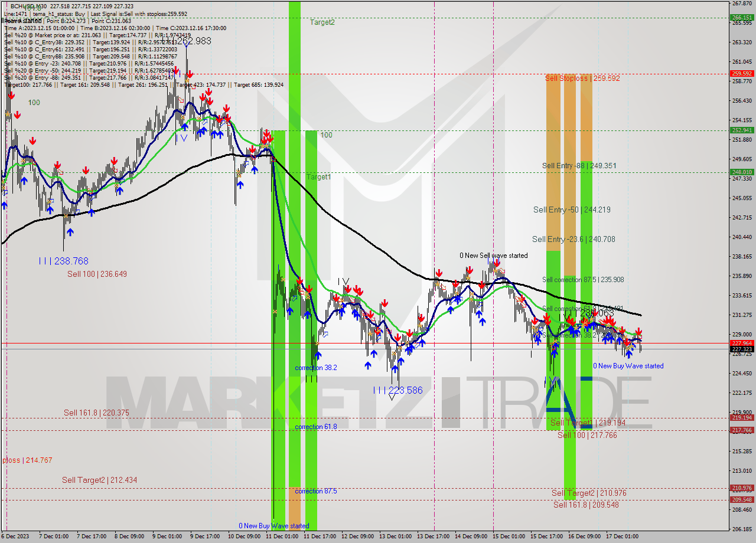Viewport: 756px width, 543px height.
Task: Click the green 'Target1' label
Action: click(x=318, y=177)
